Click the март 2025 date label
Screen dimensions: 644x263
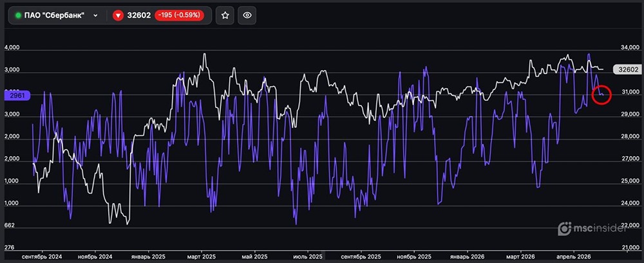pos(202,257)
